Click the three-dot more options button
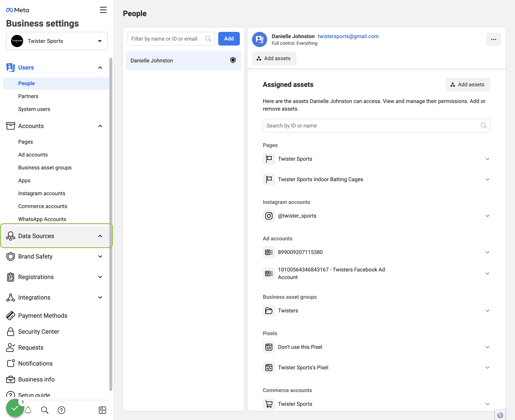The width and height of the screenshot is (515, 420). 493,39
